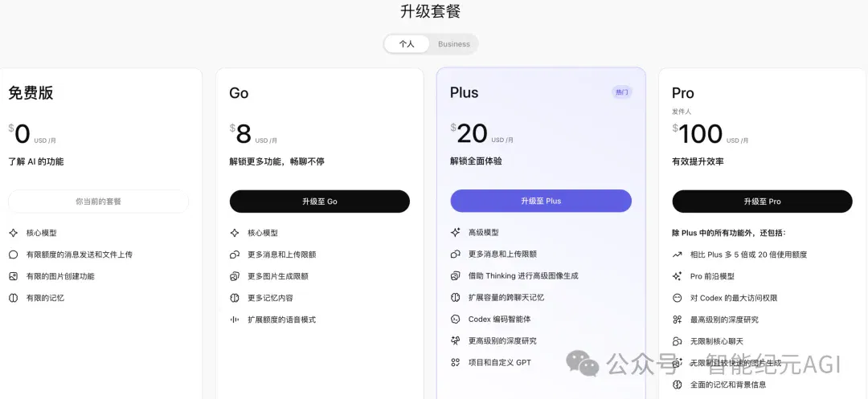Click 有效提升效率 description

click(698, 162)
